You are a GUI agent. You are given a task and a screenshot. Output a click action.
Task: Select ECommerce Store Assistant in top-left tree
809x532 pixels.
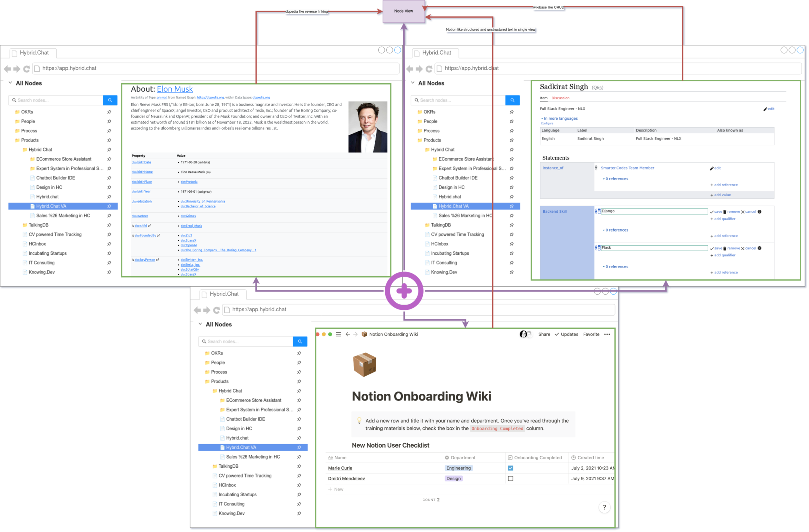click(63, 159)
